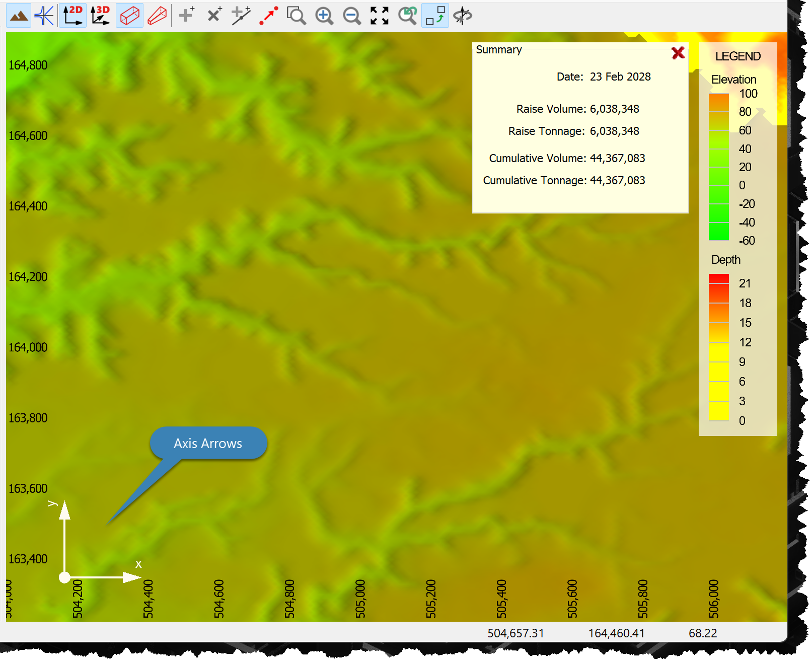Viewport: 812px width, 662px height.
Task: Click the 163,400 northing axis label
Action: point(28,559)
